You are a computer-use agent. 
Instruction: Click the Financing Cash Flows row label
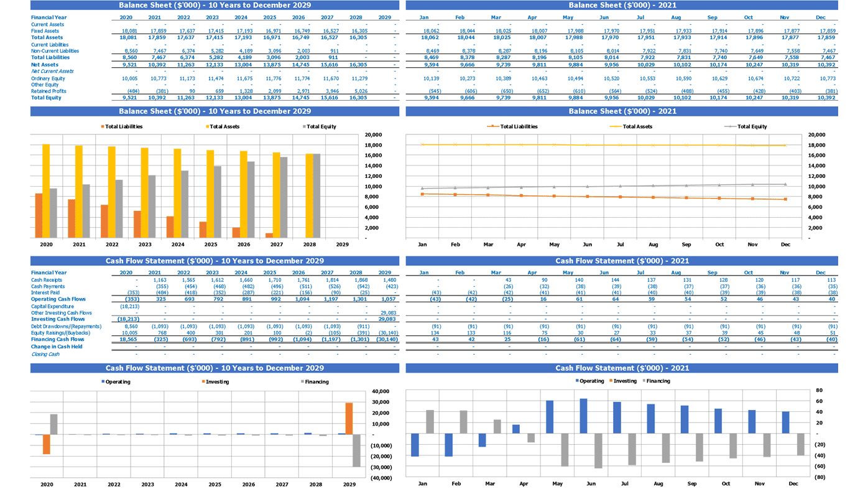point(57,340)
